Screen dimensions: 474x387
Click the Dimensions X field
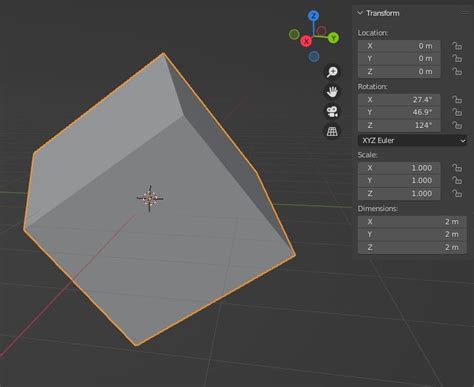point(412,221)
